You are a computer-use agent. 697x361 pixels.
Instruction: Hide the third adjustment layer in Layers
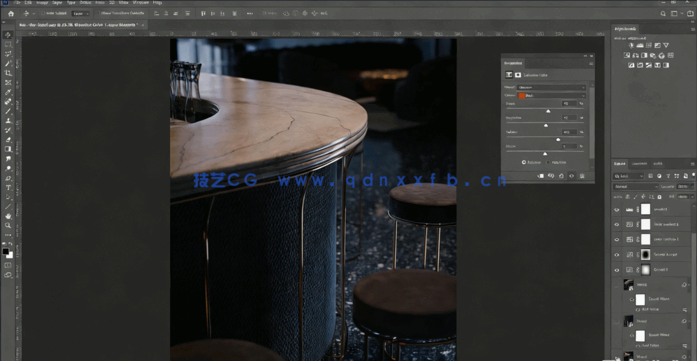point(617,240)
